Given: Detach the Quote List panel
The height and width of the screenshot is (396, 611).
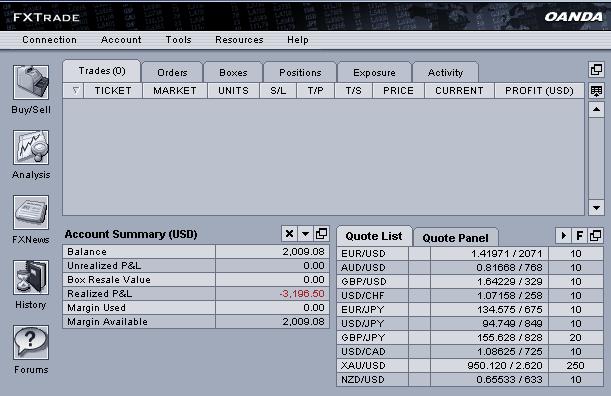Looking at the screenshot, I should click(x=596, y=235).
